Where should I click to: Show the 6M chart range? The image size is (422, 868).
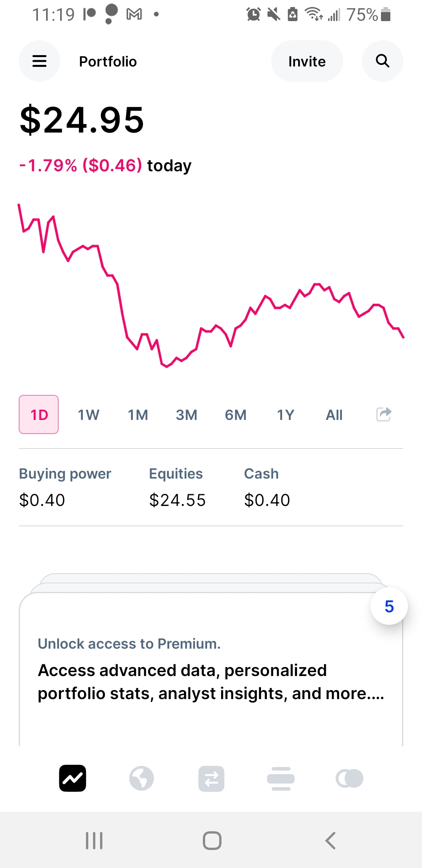point(236,414)
